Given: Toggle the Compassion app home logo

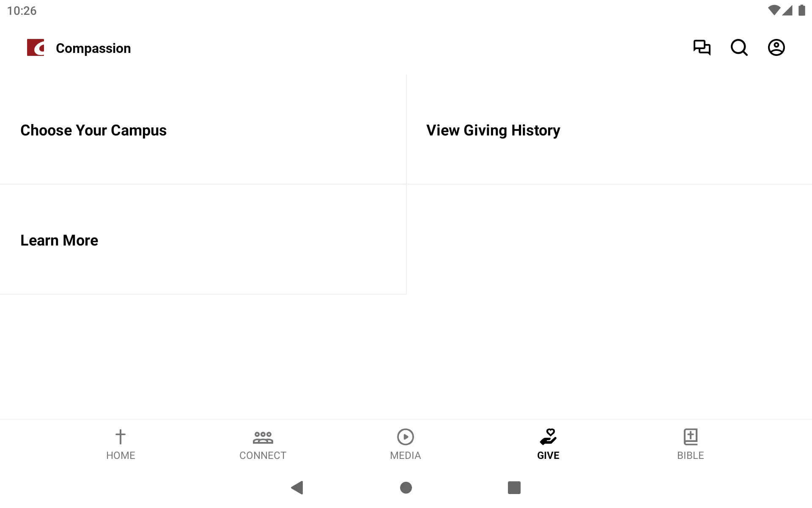Looking at the screenshot, I should [x=36, y=47].
